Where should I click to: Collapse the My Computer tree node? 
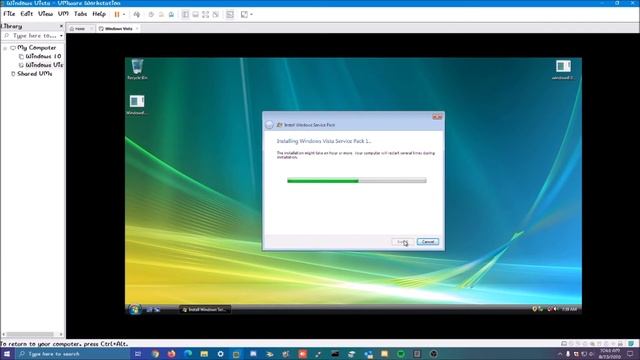(5, 48)
